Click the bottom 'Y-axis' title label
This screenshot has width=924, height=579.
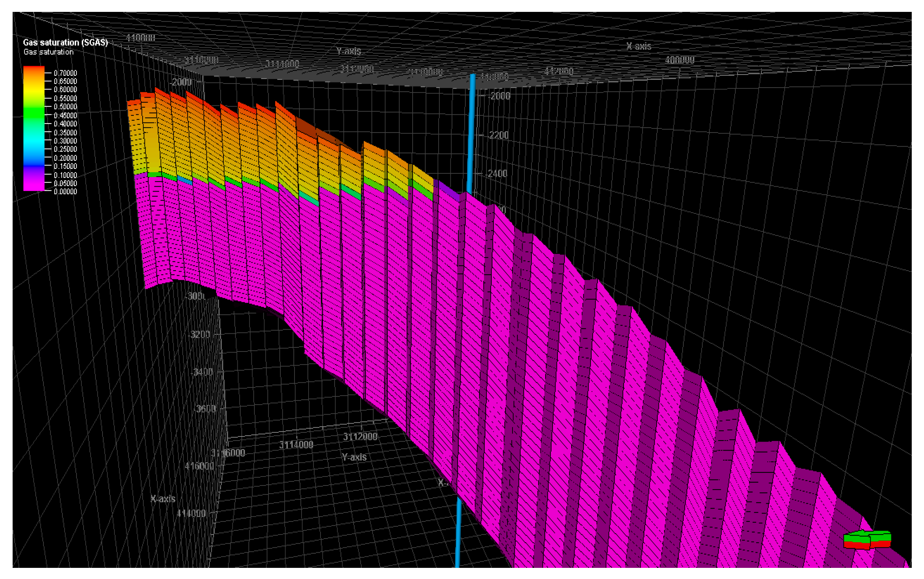354,457
